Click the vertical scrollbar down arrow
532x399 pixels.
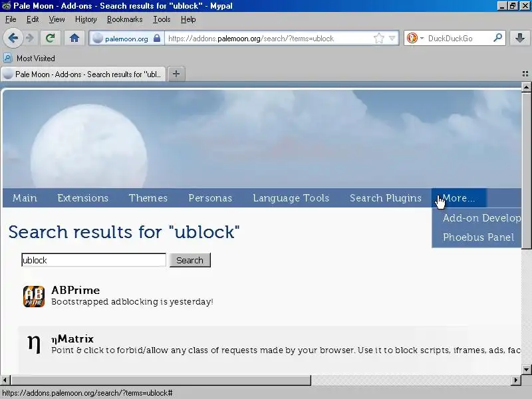526,370
